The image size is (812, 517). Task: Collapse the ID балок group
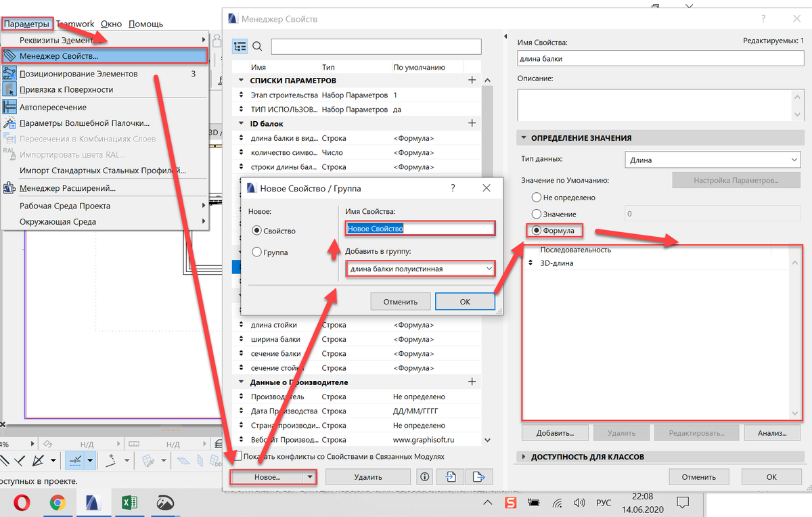click(241, 123)
